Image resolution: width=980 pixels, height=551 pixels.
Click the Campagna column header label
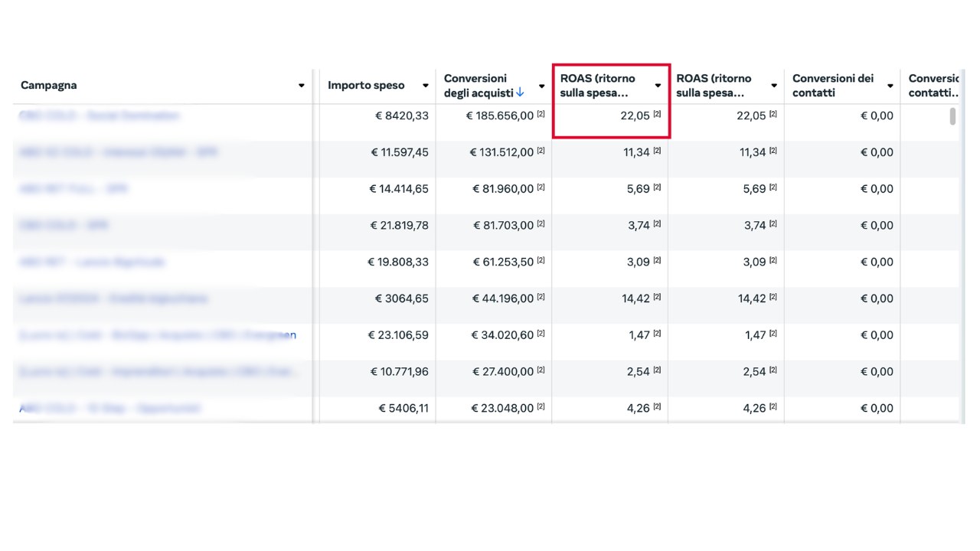click(x=48, y=85)
